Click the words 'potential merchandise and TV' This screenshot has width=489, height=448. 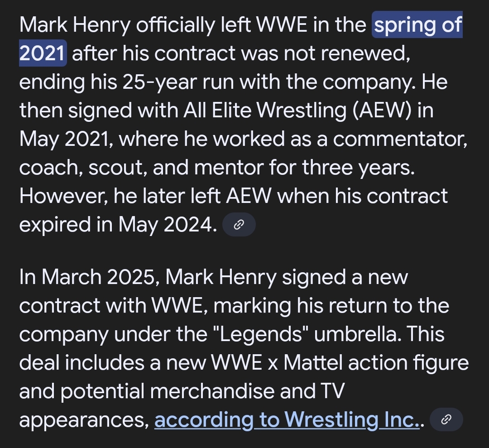[202, 391]
